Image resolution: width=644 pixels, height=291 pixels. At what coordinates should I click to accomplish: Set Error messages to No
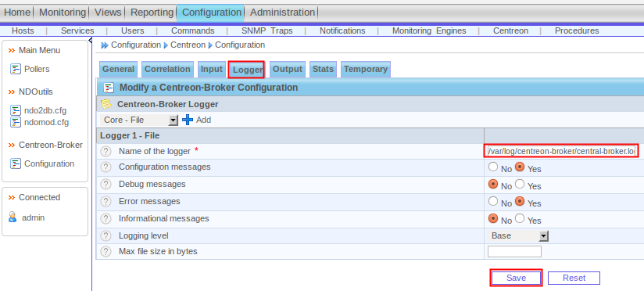click(493, 201)
